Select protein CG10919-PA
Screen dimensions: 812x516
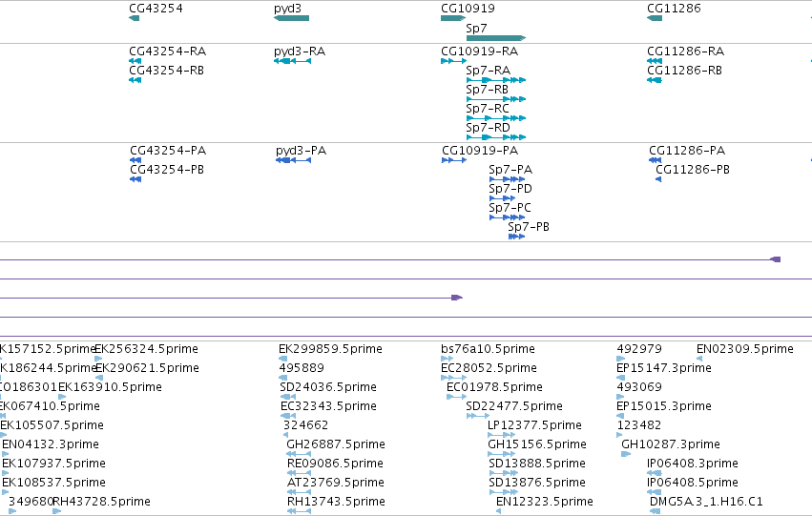tap(480, 151)
